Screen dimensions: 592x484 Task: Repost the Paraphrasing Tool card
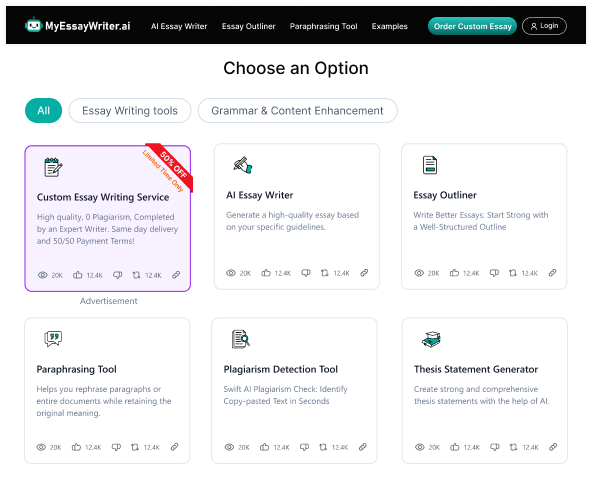click(x=135, y=447)
